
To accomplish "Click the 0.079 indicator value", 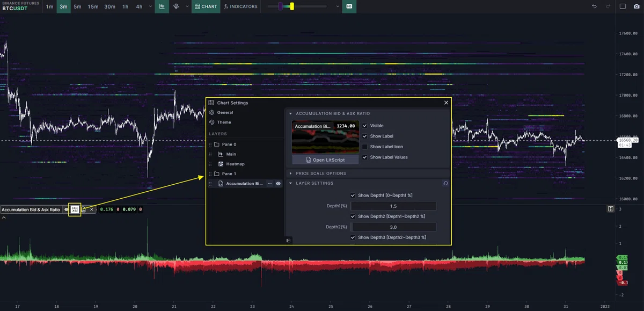I will tap(129, 209).
